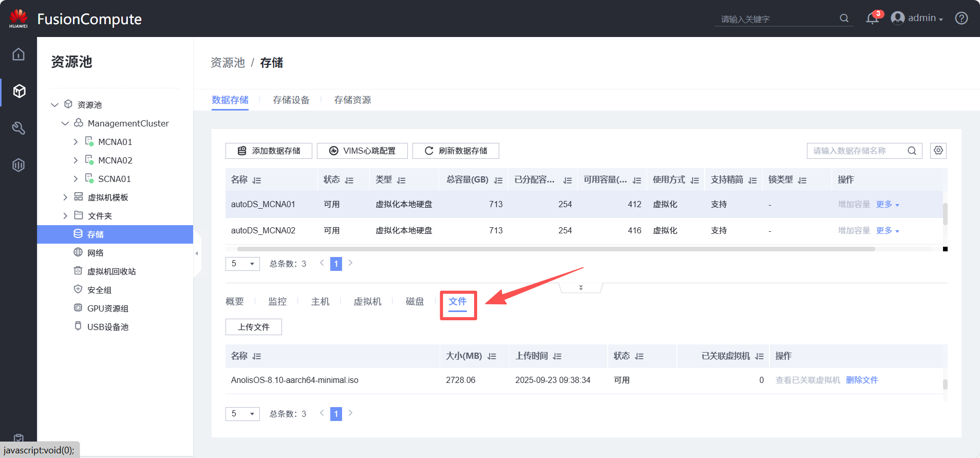Open the 主机 detail tab
Image resolution: width=980 pixels, height=458 pixels.
click(321, 301)
